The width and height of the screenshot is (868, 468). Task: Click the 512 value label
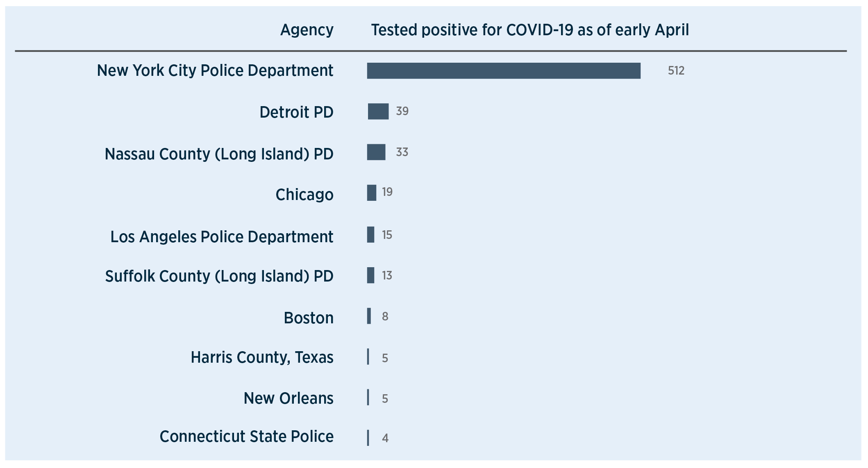coord(676,70)
